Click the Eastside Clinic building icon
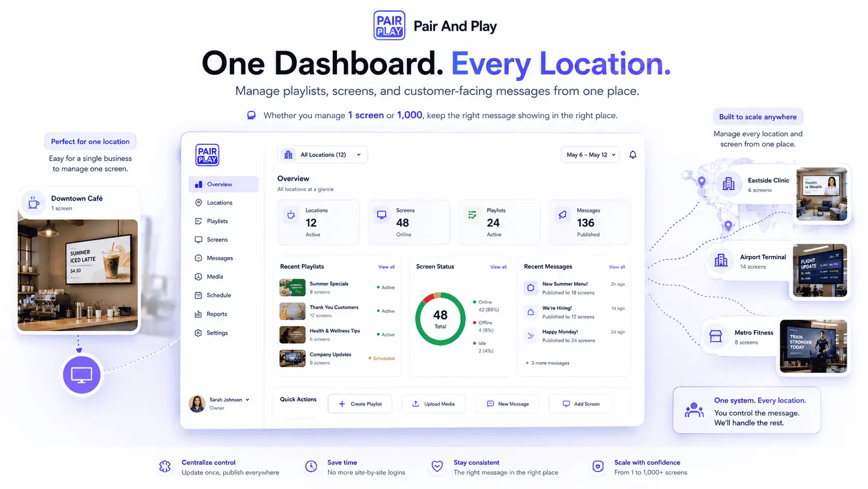This screenshot has height=489, width=868. [729, 184]
